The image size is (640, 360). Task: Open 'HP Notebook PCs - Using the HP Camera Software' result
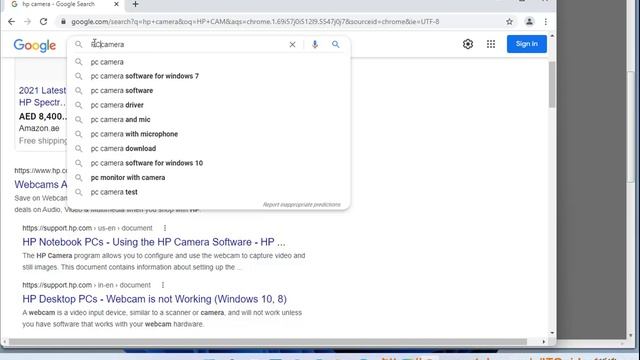tap(154, 242)
